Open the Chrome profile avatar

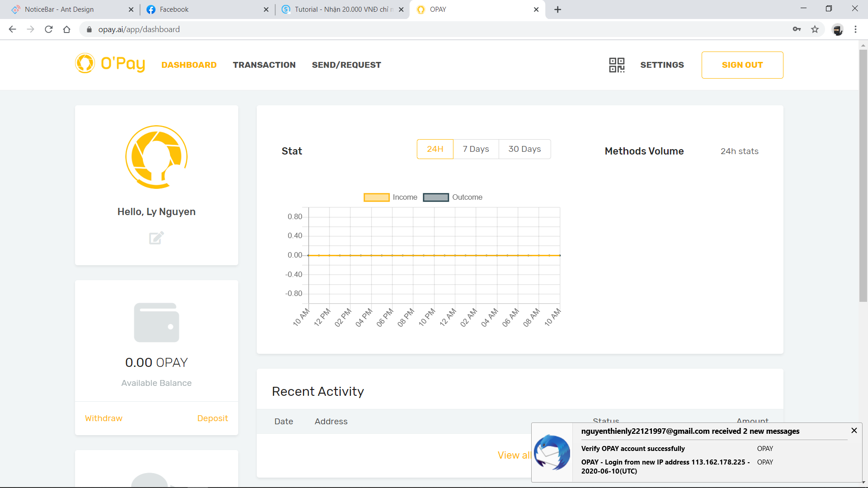(838, 29)
